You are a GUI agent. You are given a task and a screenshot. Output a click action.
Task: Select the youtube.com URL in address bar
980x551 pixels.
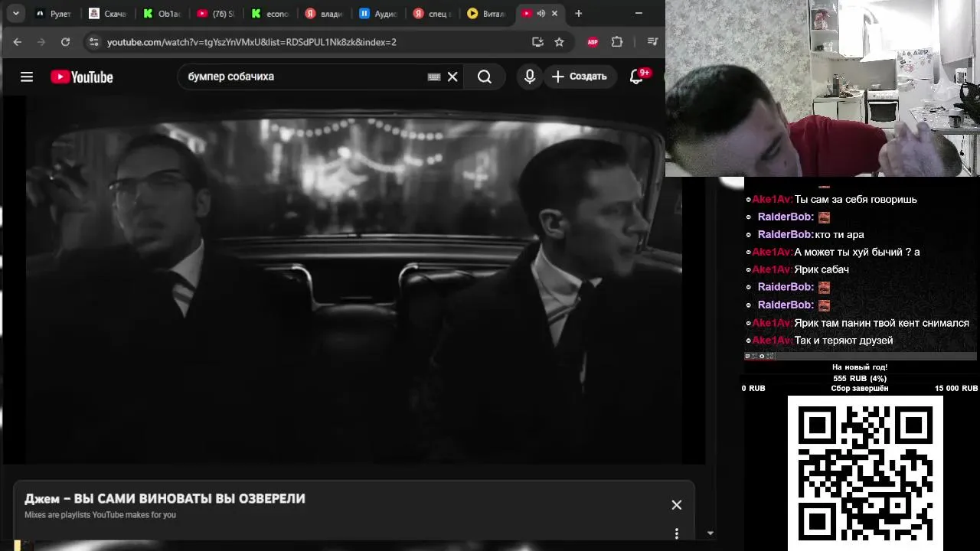click(x=251, y=42)
